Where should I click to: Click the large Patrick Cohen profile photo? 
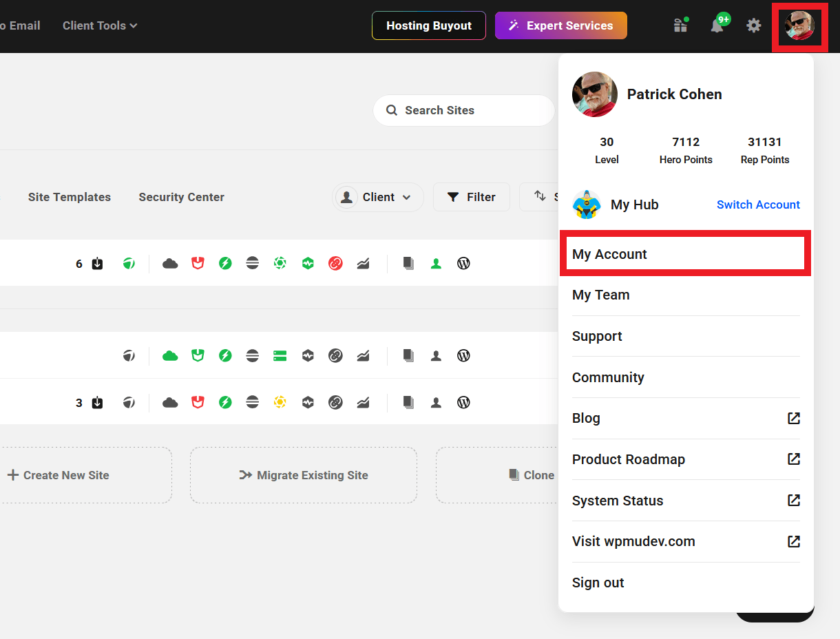tap(595, 94)
